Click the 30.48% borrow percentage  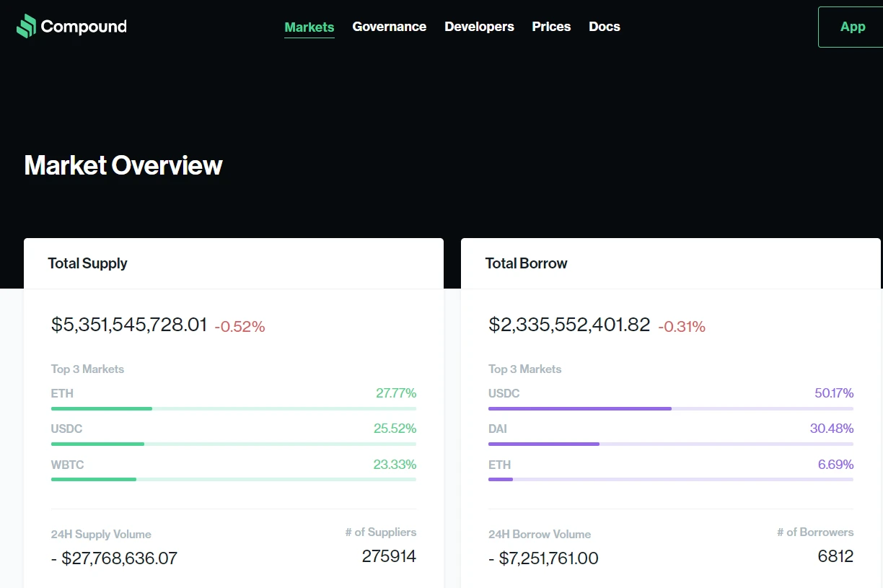coord(832,429)
